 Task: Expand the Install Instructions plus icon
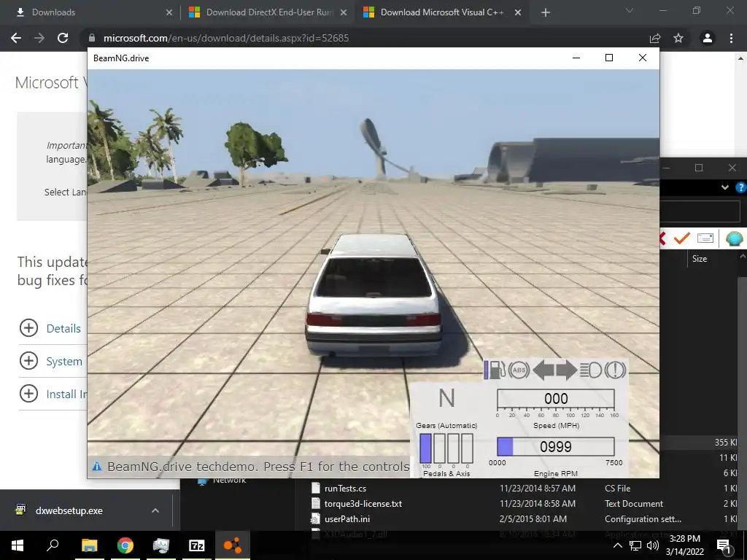coord(28,393)
